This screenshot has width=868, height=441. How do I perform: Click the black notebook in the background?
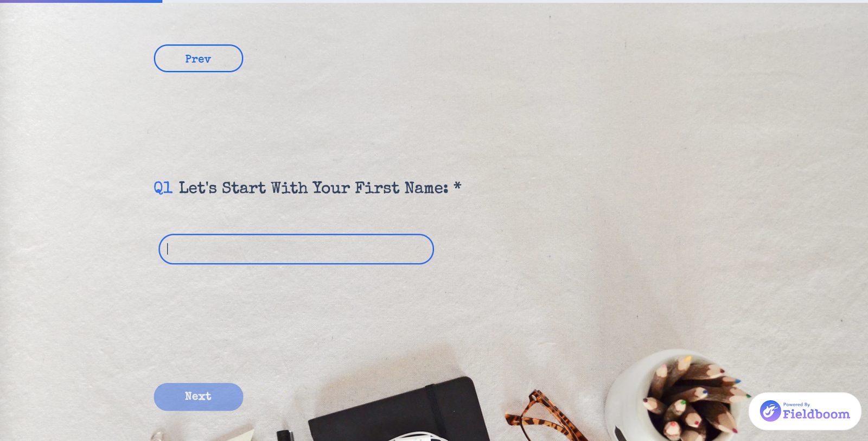click(x=399, y=411)
